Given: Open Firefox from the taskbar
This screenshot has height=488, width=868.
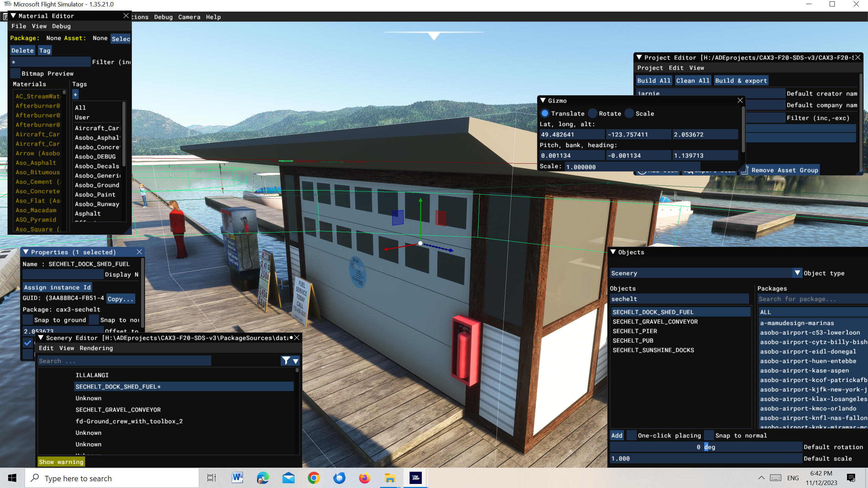Looking at the screenshot, I should (364, 478).
